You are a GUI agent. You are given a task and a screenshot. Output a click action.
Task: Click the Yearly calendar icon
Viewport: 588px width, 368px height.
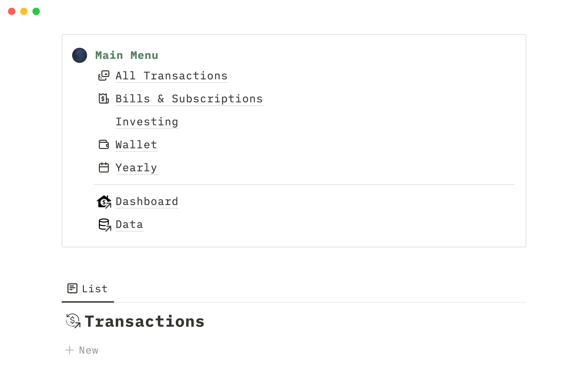coord(104,167)
